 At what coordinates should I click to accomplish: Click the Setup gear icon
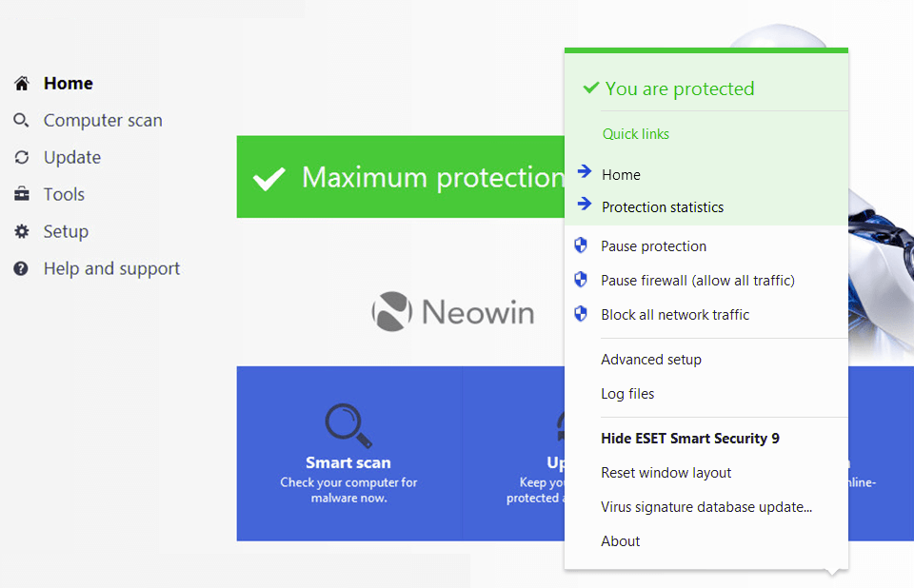tap(21, 232)
